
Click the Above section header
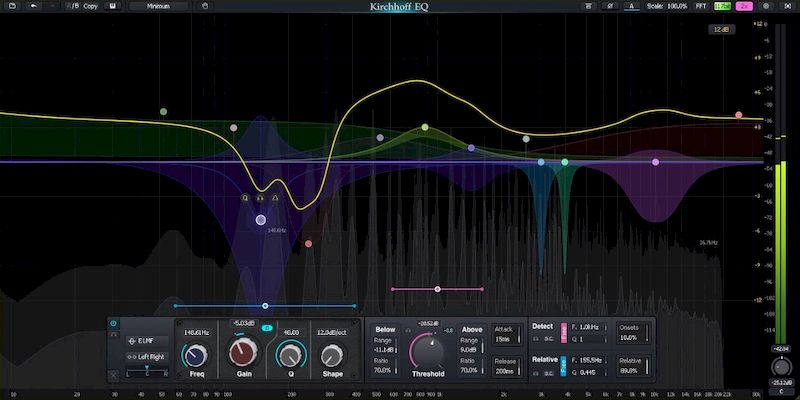472,330
